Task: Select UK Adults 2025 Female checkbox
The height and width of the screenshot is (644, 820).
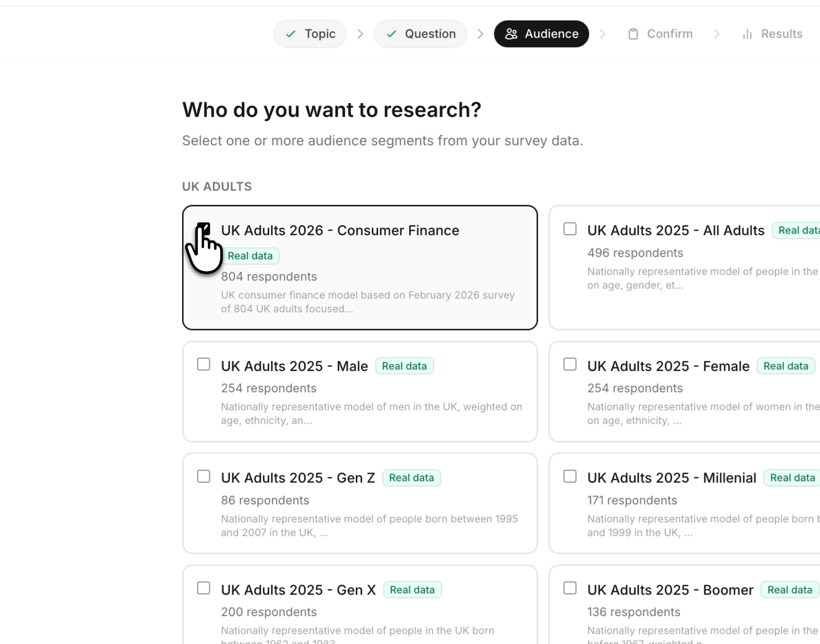Action: coord(570,364)
